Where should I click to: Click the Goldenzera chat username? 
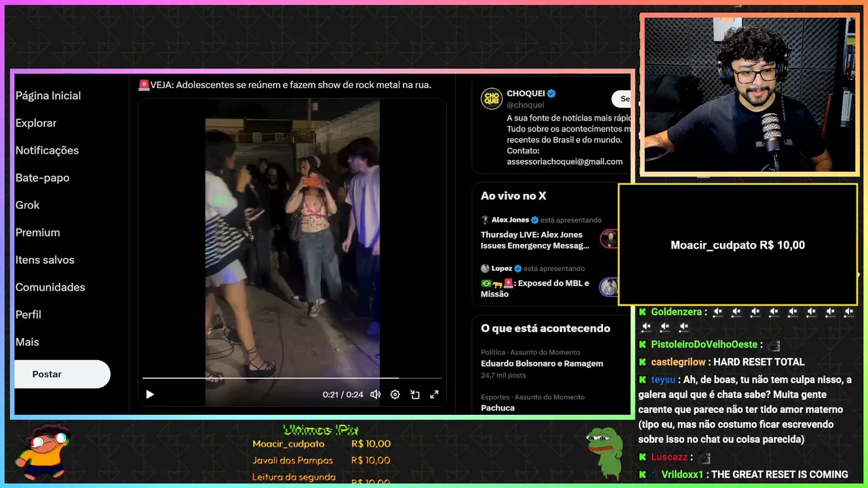[x=676, y=312]
